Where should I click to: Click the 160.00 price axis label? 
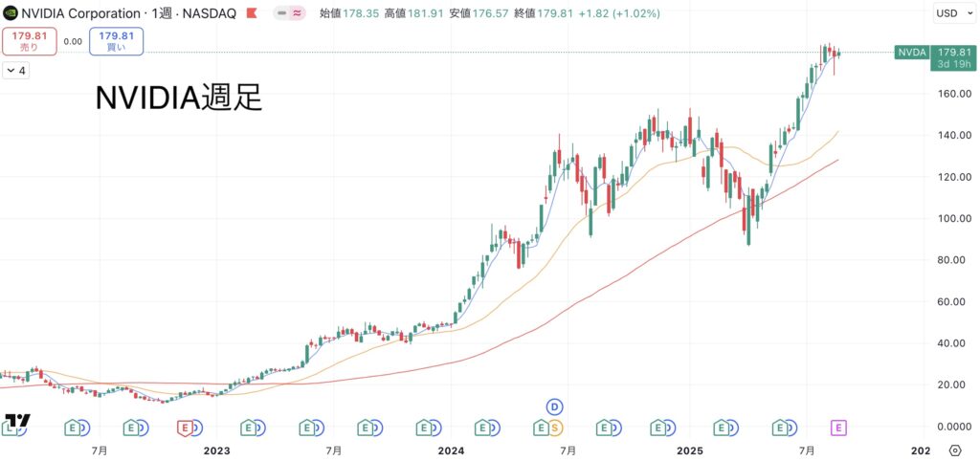pos(952,94)
